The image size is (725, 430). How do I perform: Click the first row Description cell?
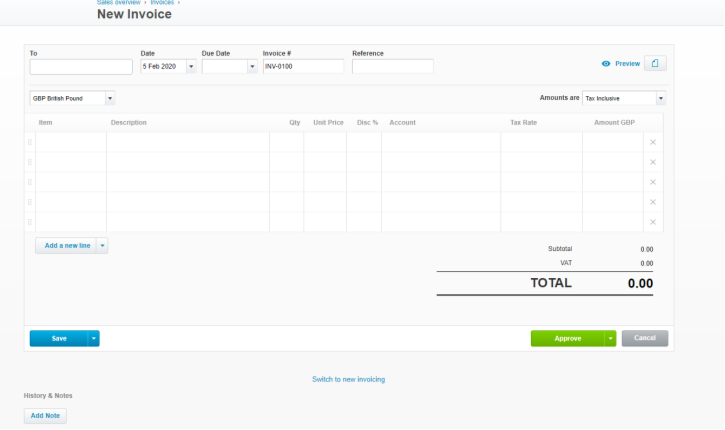point(188,142)
